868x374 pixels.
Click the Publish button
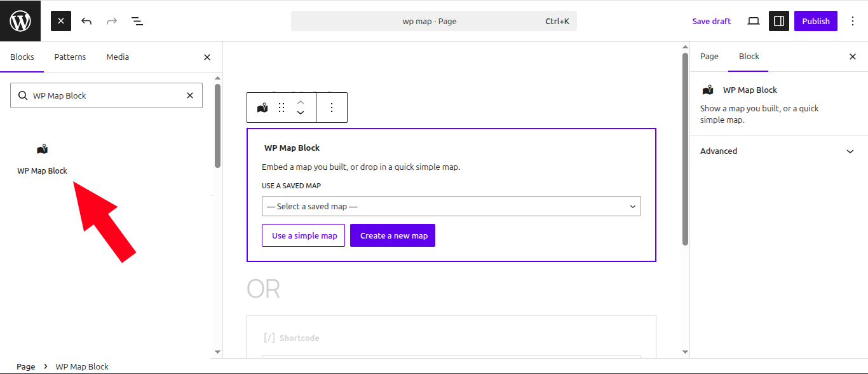click(x=816, y=21)
